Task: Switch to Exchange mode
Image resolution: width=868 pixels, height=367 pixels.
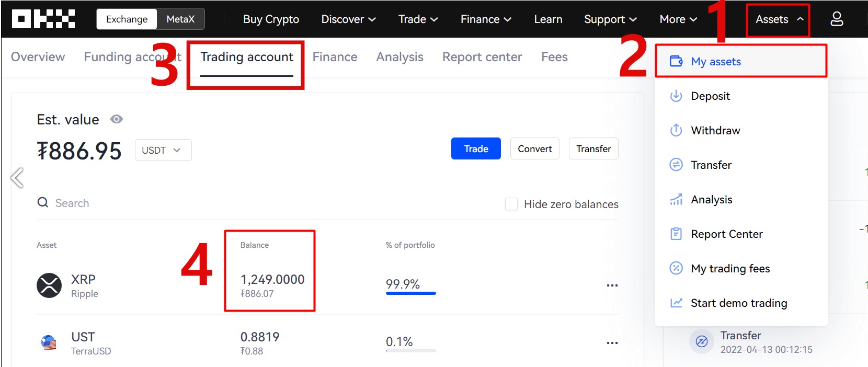Action: click(127, 19)
